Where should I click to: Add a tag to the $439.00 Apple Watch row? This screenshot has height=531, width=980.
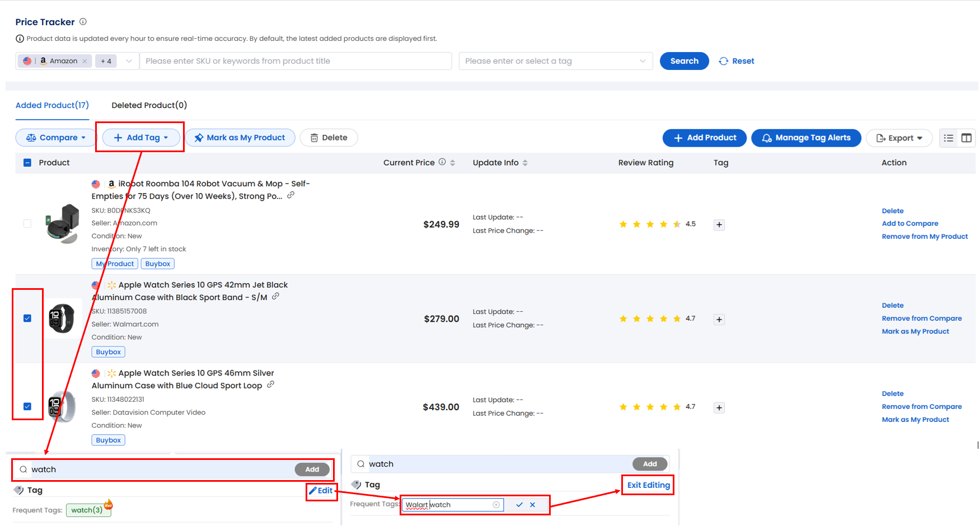(719, 408)
